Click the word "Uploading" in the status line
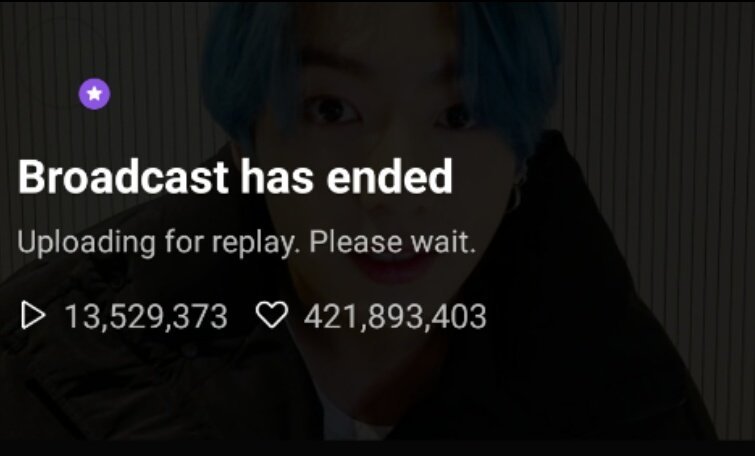755x456 pixels. pyautogui.click(x=87, y=243)
